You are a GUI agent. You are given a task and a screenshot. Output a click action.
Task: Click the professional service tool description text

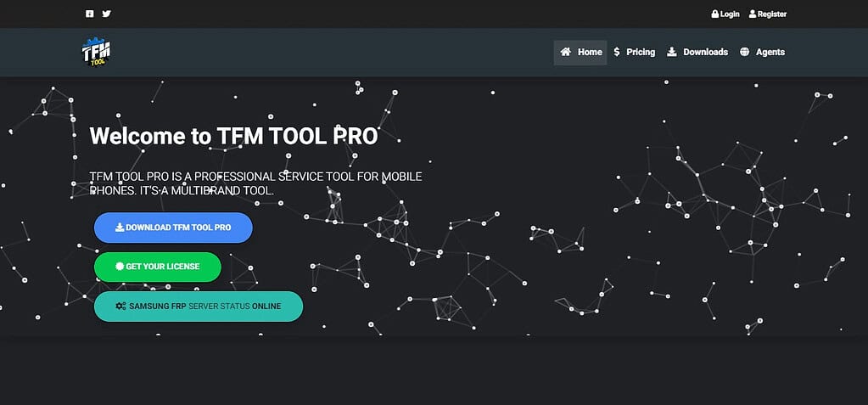[255, 183]
